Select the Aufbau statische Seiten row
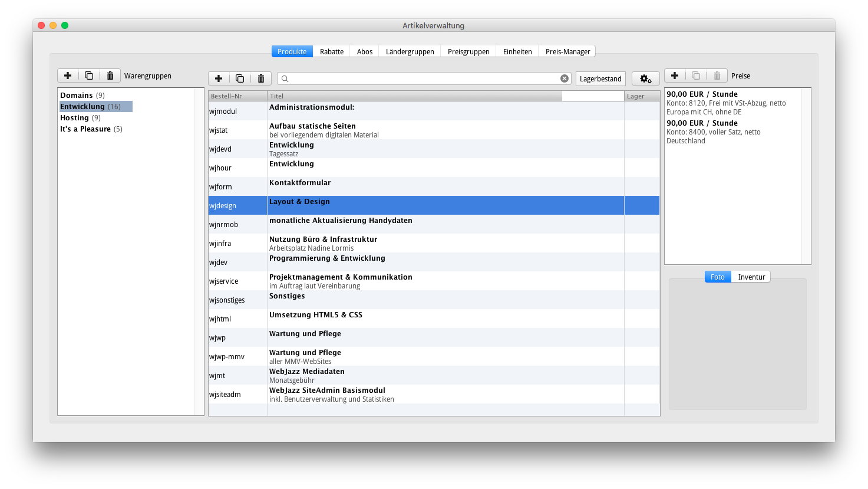868x489 pixels. click(x=434, y=130)
